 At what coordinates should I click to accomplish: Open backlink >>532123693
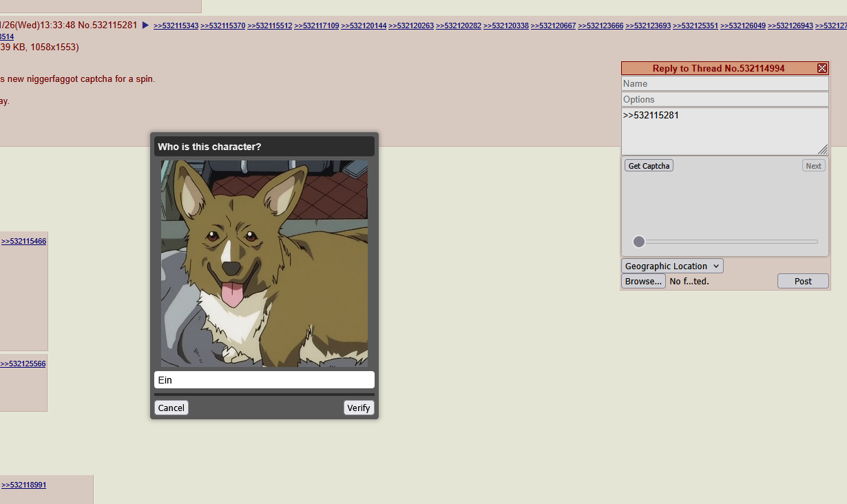point(648,26)
